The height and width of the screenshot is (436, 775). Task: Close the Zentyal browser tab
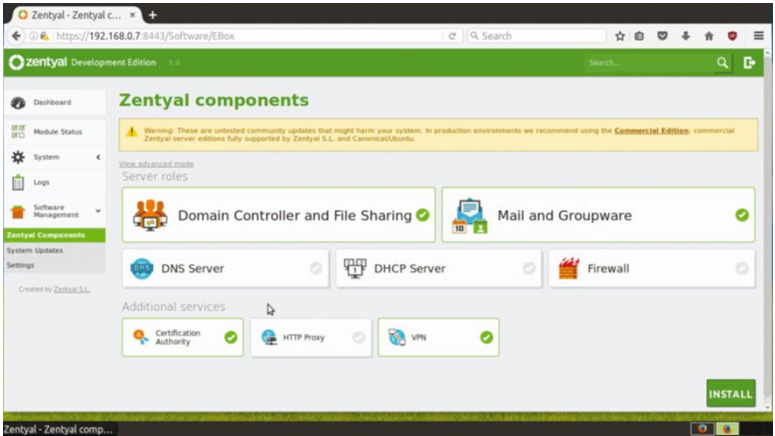(132, 15)
